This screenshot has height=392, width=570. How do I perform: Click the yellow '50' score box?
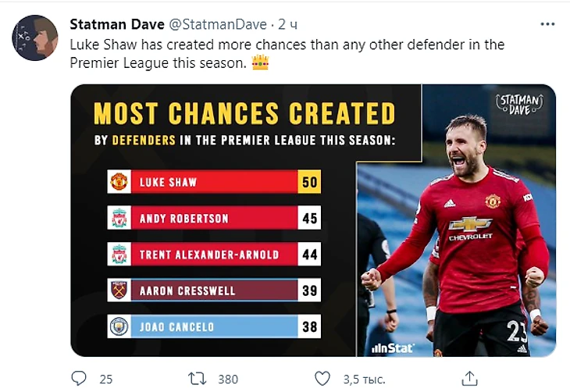[x=309, y=182]
